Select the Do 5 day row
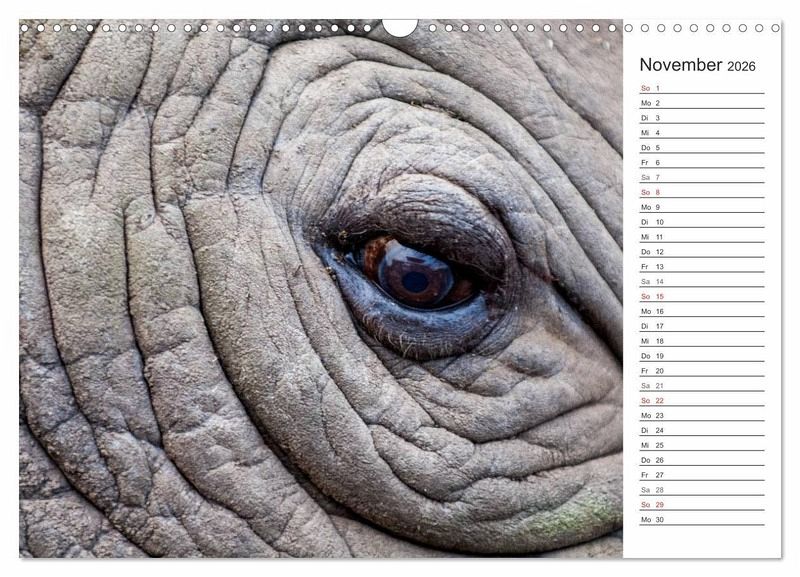 point(701,147)
